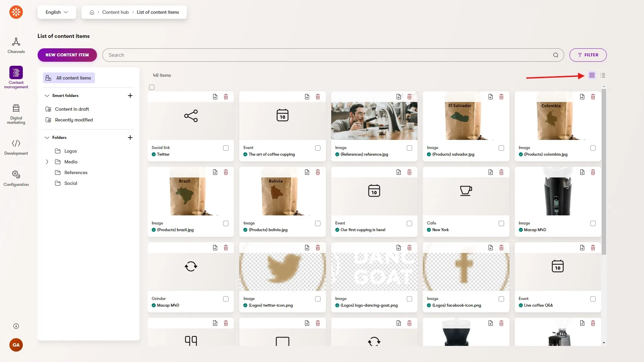
Task: Open the Channels application
Action: (x=16, y=46)
